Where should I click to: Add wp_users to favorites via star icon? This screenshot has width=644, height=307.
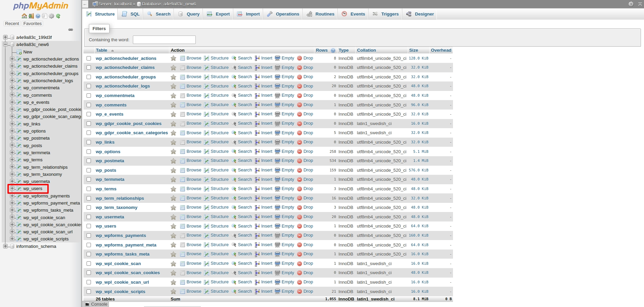point(173,226)
